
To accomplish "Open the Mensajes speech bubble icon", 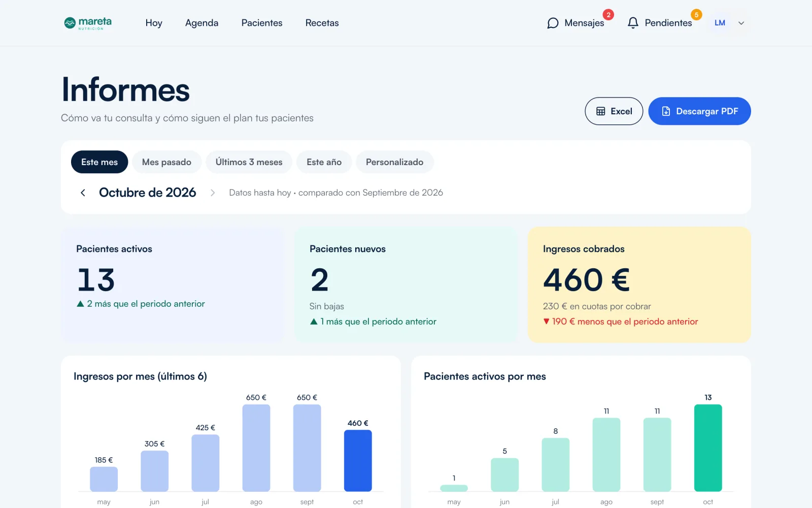I will pos(553,23).
